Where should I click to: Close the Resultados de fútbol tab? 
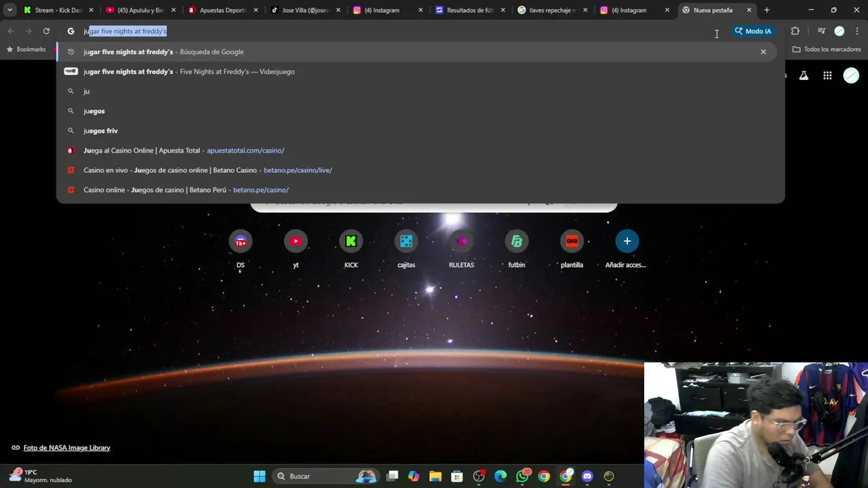click(502, 10)
